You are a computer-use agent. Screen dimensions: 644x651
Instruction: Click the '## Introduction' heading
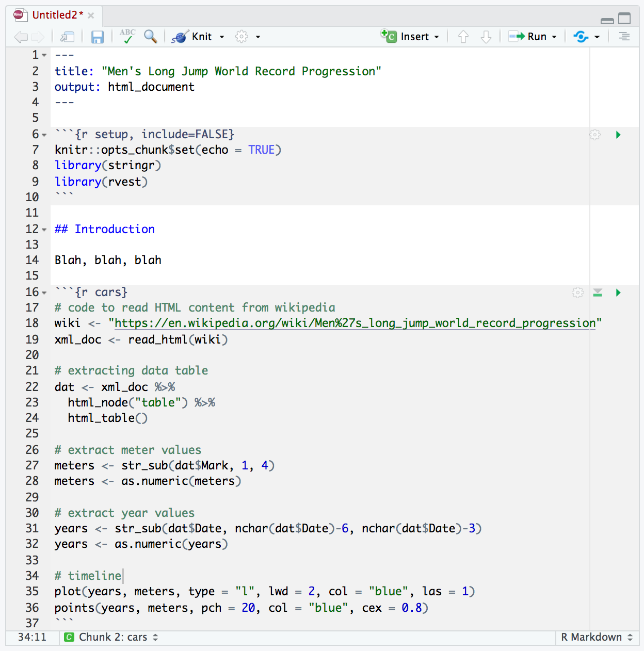point(105,229)
